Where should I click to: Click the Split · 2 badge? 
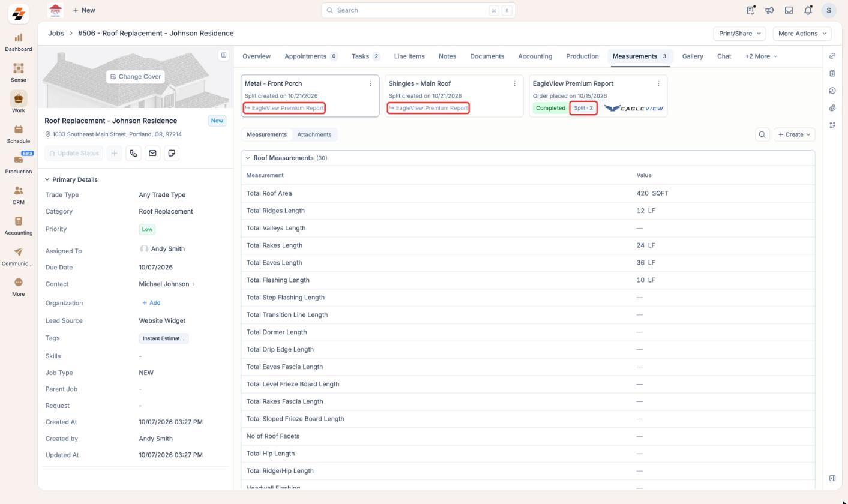[583, 108]
